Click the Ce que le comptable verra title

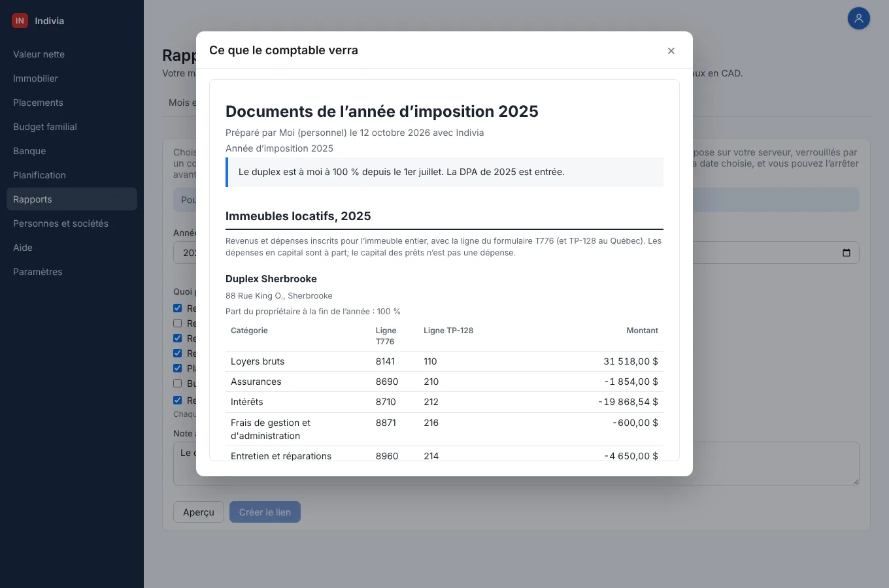[x=284, y=50]
